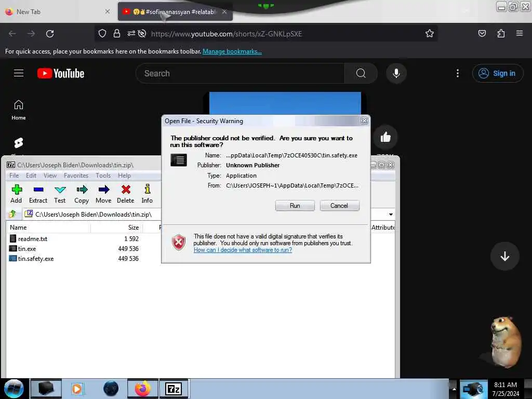Click the Copy toolbar icon in 7-Zip

point(82,194)
